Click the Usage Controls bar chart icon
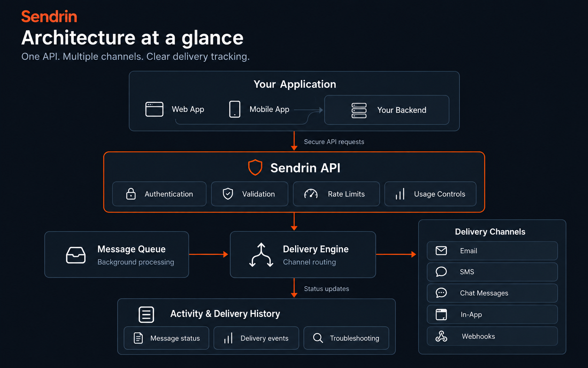 (x=400, y=194)
